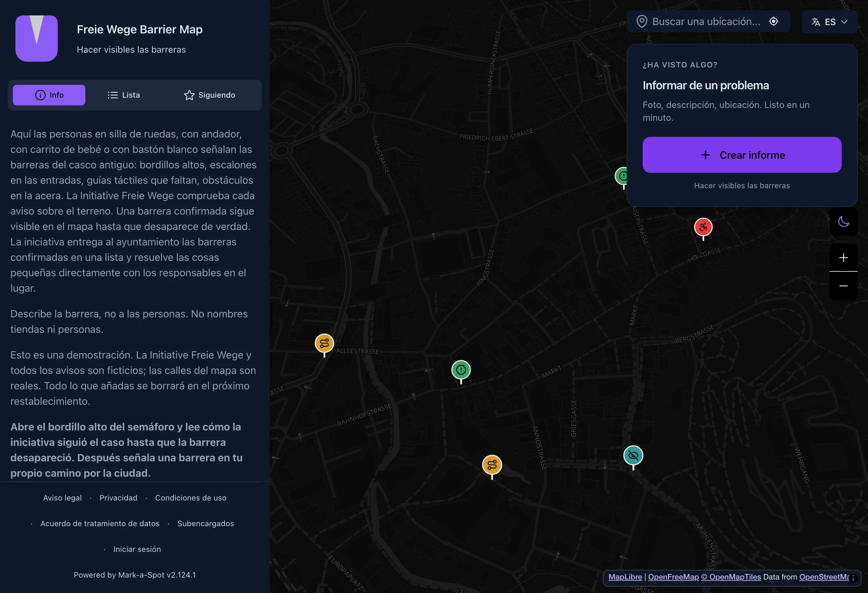Click the green warning marker near Markt

[461, 370]
